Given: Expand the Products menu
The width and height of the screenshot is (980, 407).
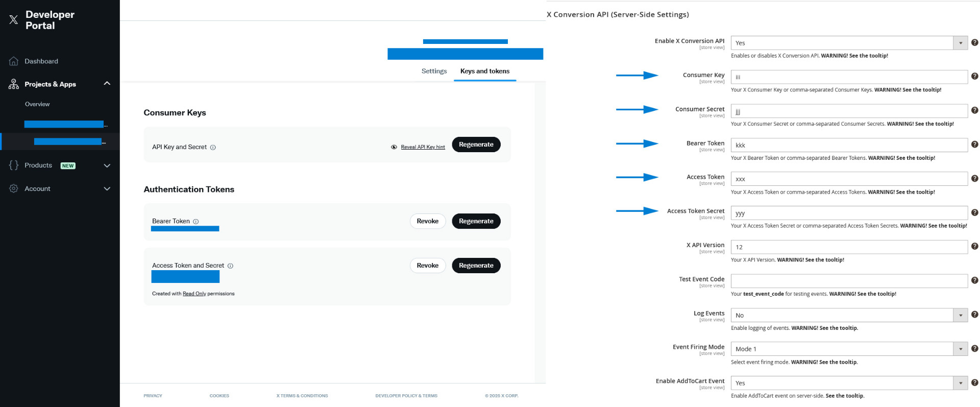Looking at the screenshot, I should [x=107, y=165].
